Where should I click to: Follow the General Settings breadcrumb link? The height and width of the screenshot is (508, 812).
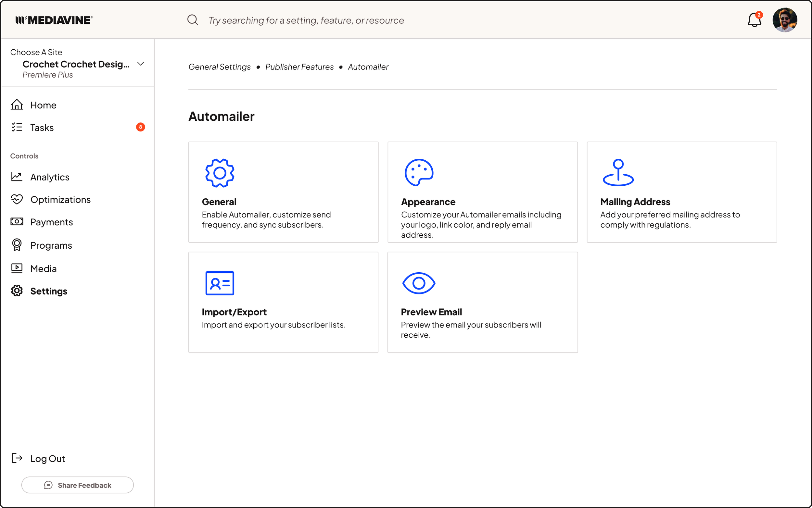220,67
